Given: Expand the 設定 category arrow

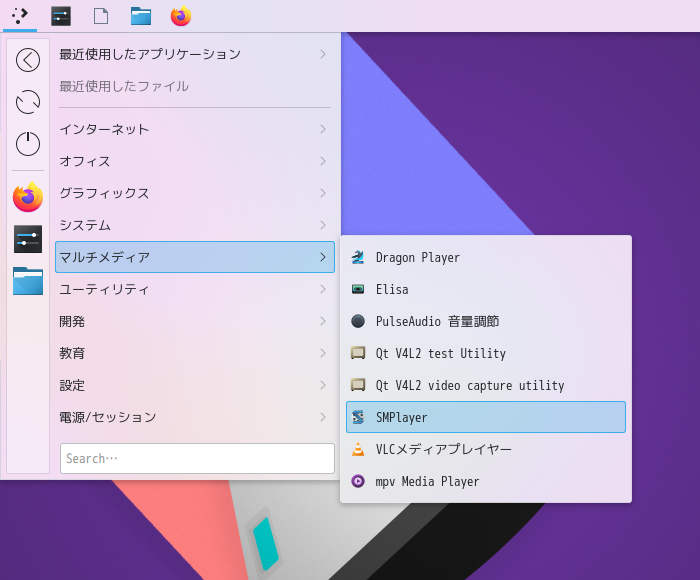Looking at the screenshot, I should pyautogui.click(x=323, y=385).
